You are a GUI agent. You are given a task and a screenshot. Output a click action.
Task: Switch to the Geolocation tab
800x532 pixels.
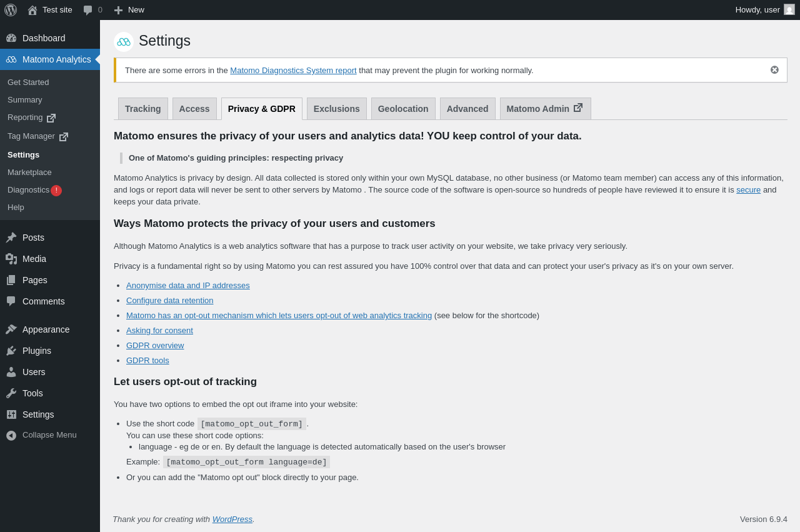click(403, 109)
